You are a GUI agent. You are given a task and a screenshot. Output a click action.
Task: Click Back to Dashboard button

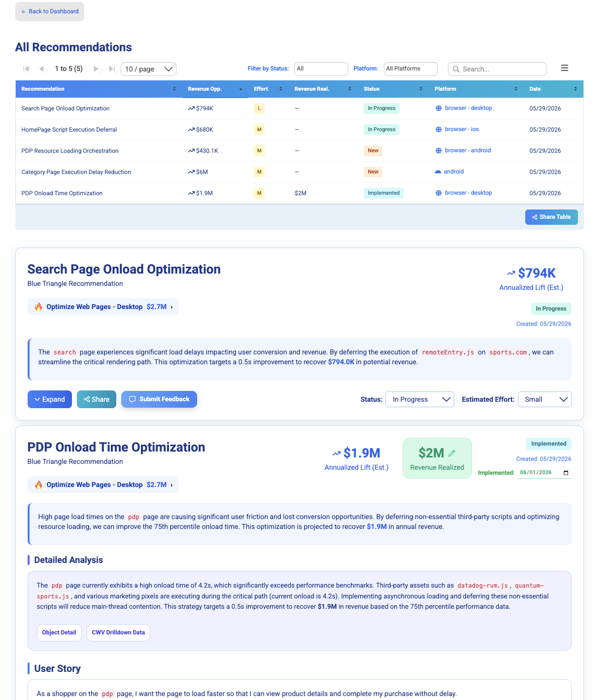[x=50, y=11]
